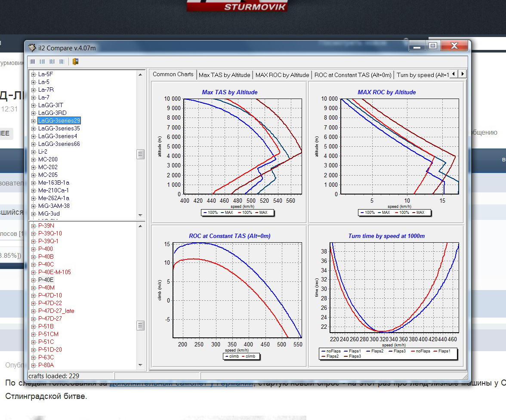
Task: Expand the P-80A tree node
Action: (33, 365)
